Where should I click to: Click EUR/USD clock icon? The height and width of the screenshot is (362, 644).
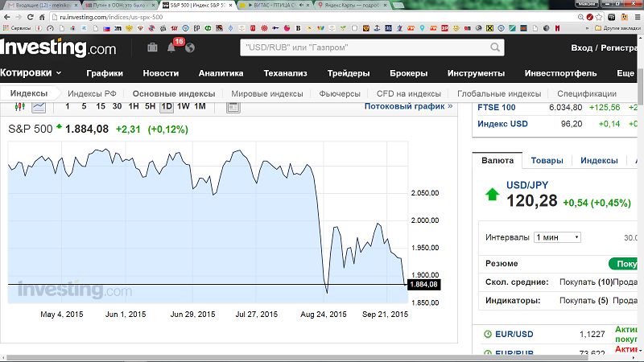(x=488, y=334)
